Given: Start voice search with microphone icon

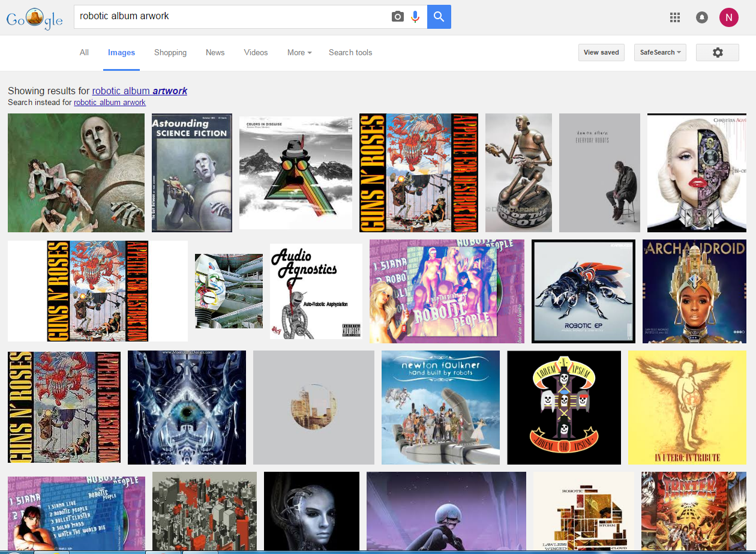Looking at the screenshot, I should [x=415, y=17].
